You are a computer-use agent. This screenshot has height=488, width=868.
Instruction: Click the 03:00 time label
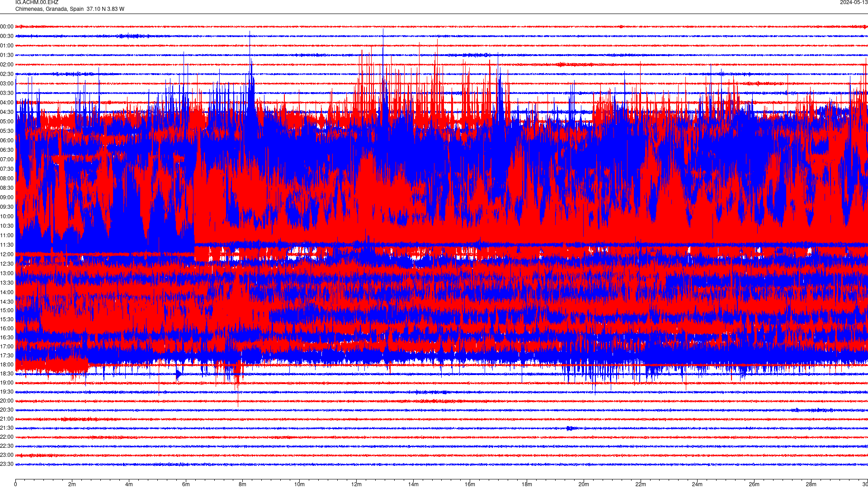[7, 84]
